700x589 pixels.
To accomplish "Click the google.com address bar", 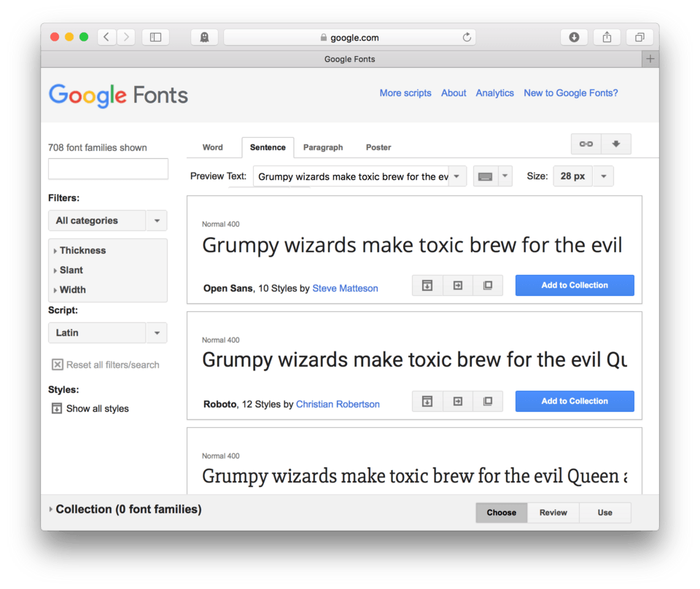I will pos(349,37).
